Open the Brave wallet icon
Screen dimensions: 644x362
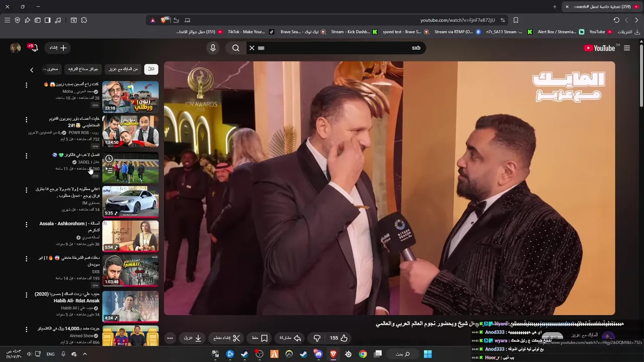coord(37,20)
